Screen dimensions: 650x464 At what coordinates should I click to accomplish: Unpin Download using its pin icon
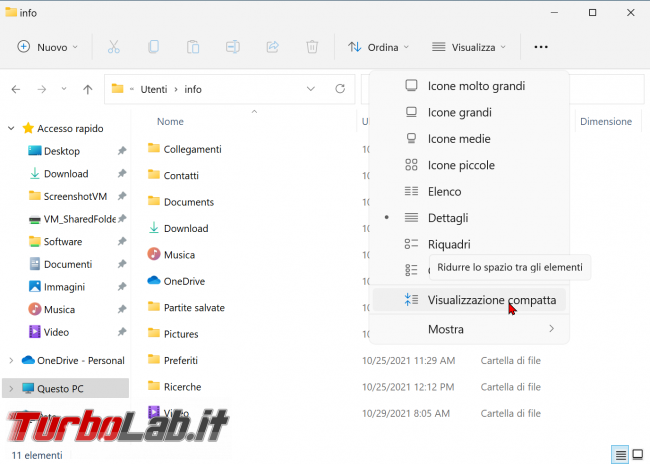[122, 173]
